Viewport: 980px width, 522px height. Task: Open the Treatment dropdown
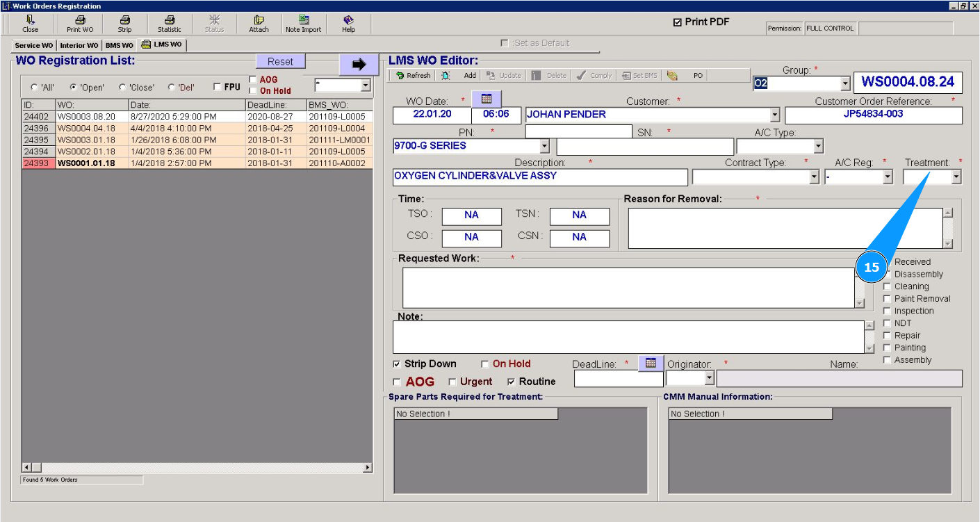[x=956, y=177]
